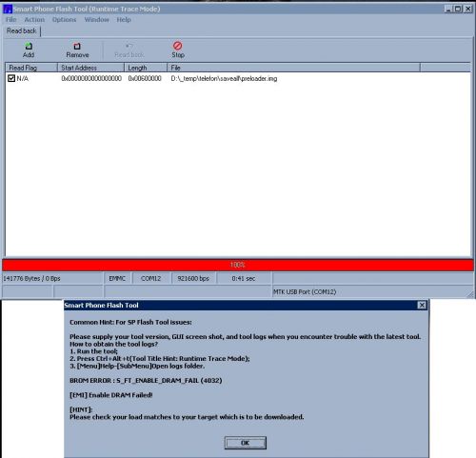Screen dimensions: 476x458
Task: Maximize the main Flash Tool window
Action: pos(458,9)
